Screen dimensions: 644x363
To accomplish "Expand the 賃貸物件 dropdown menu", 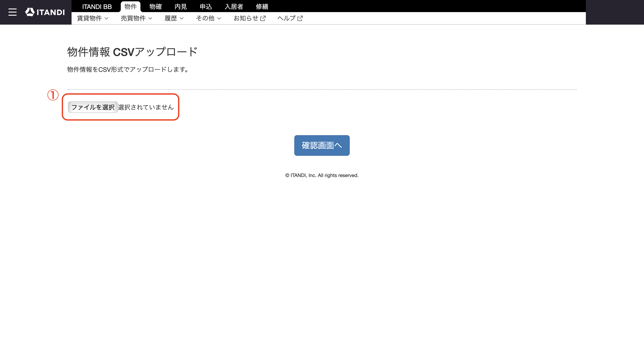I will 93,18.
